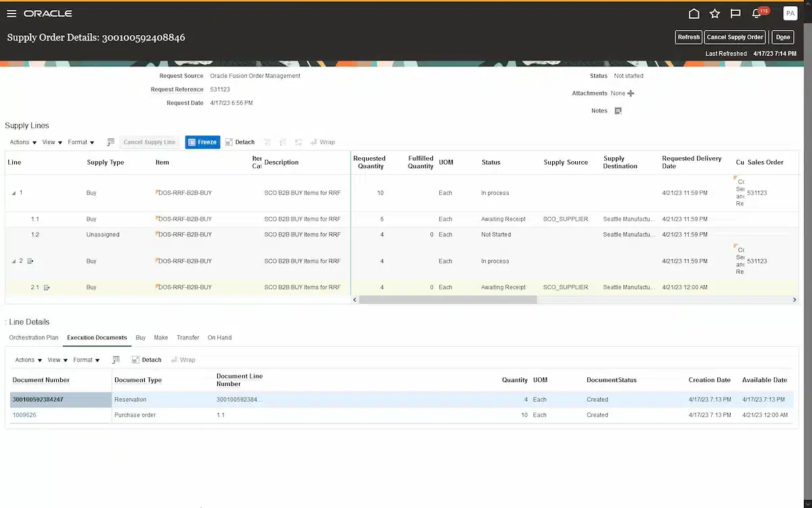Click scrollbar left arrow in Supply Lines
The width and height of the screenshot is (812, 508).
coord(355,299)
